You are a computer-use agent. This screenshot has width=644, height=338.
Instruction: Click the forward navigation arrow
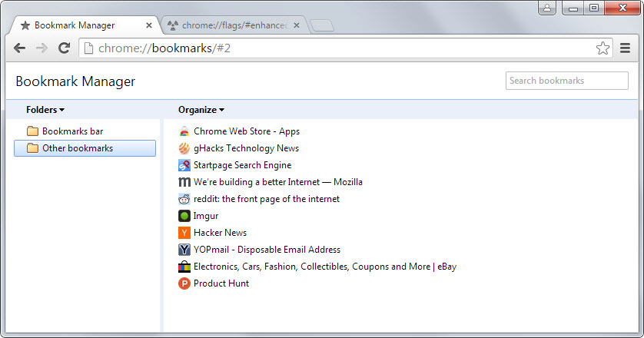41,48
